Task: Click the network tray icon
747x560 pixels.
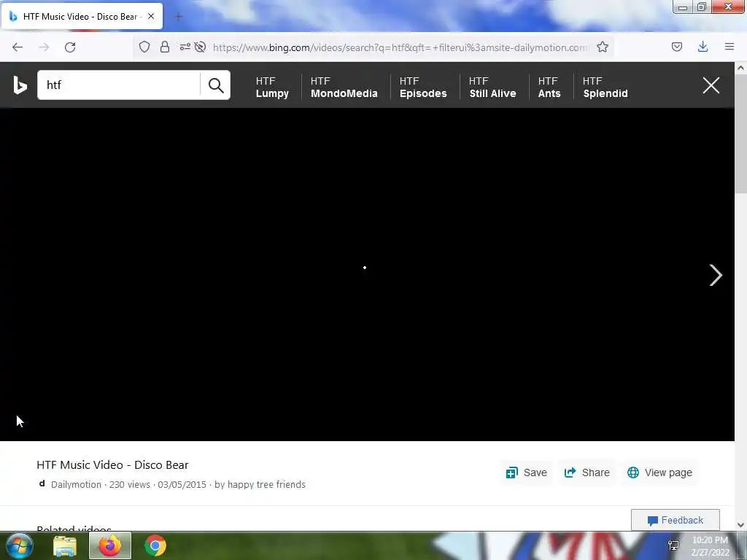Action: (x=673, y=545)
